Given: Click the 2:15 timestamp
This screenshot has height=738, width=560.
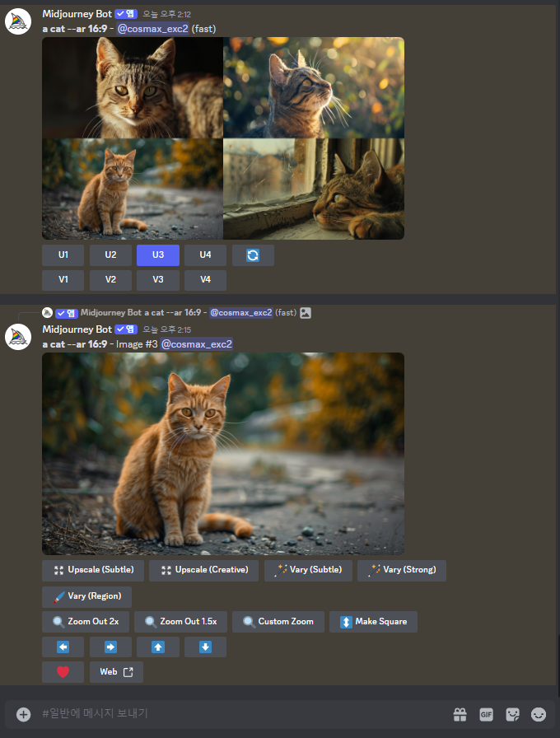Looking at the screenshot, I should (x=166, y=330).
